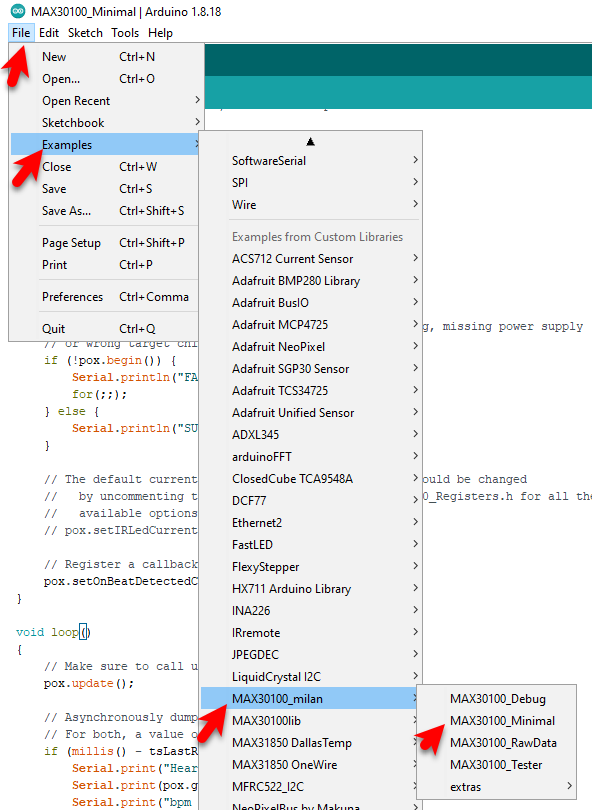Select the Examples menu entry
This screenshot has width=592, height=810.
[105, 145]
